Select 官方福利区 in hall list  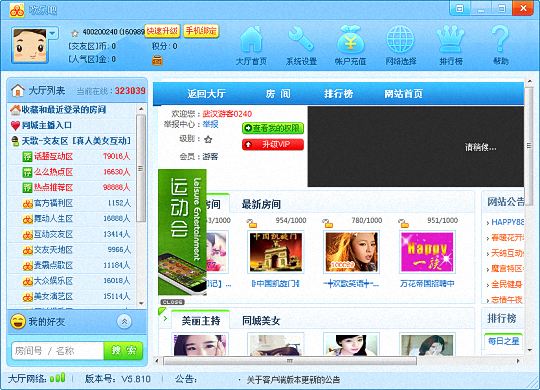click(x=72, y=203)
